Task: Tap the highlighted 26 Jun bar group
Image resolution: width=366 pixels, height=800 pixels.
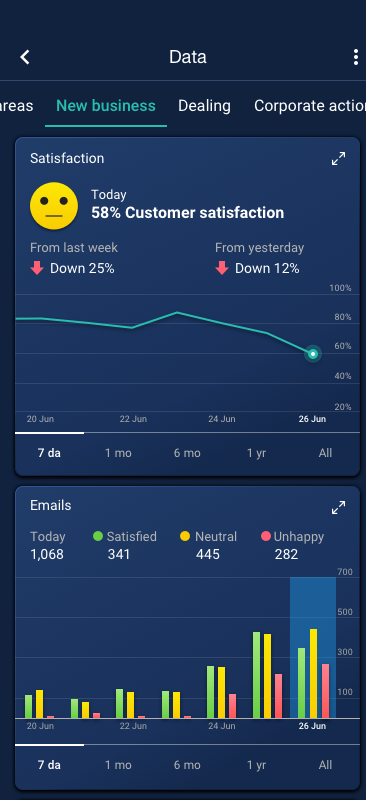Action: point(313,647)
